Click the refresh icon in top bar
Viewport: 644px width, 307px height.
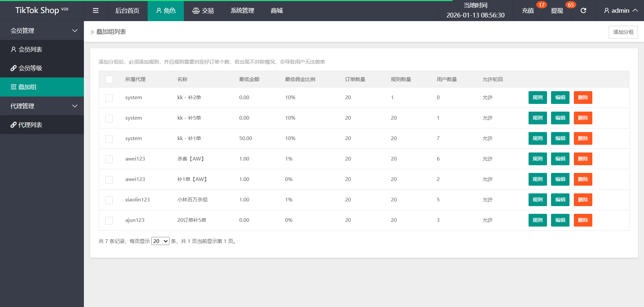tap(583, 11)
